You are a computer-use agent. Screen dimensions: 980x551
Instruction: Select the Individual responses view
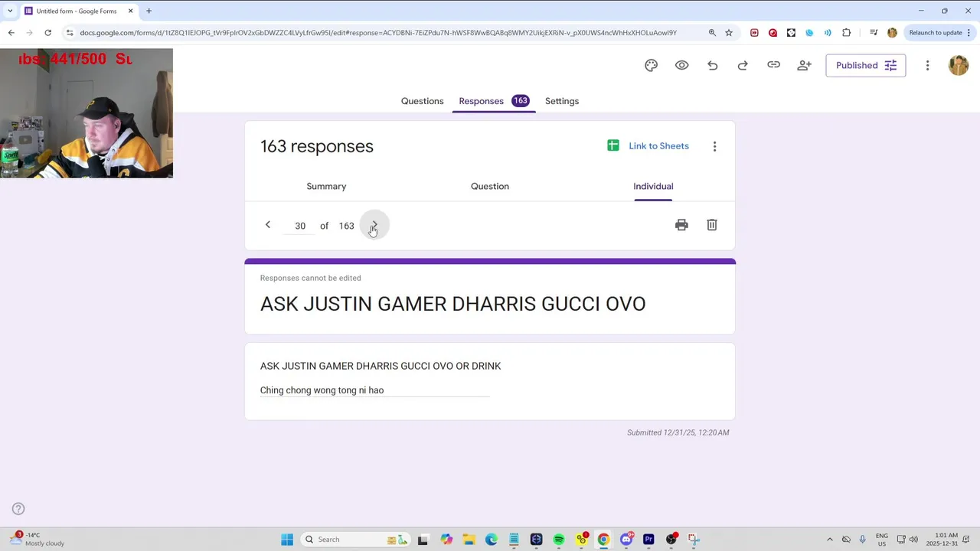(653, 186)
